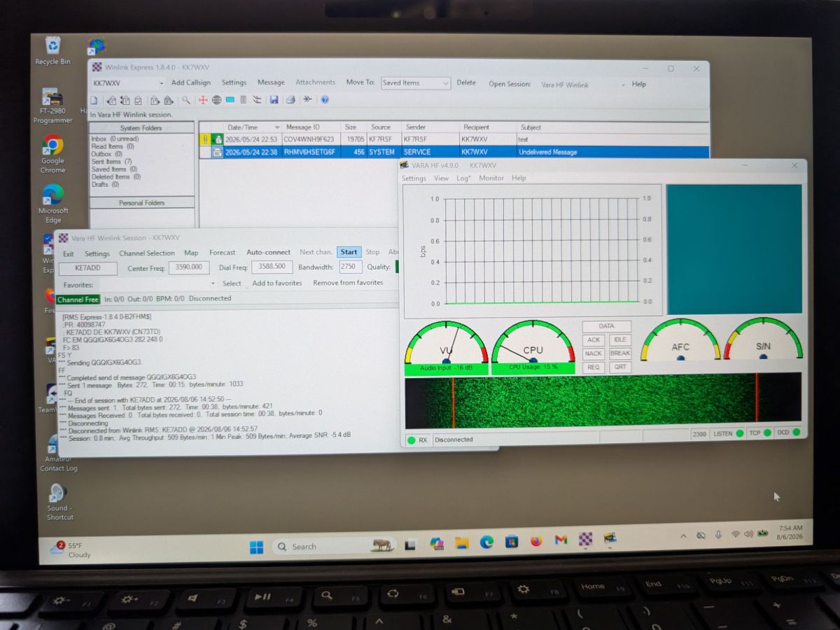Click the airplane forward icon in toolbar
840x630 pixels.
307,100
